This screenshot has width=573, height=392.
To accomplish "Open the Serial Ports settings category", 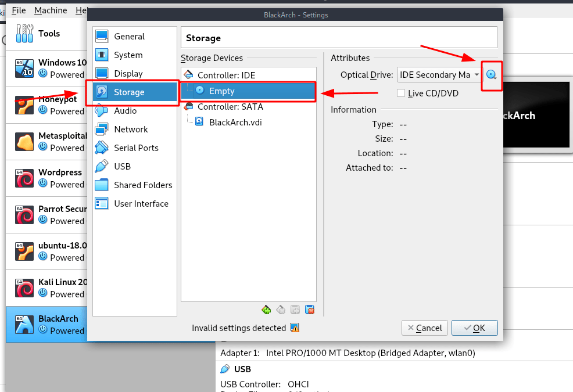I will pyautogui.click(x=134, y=148).
